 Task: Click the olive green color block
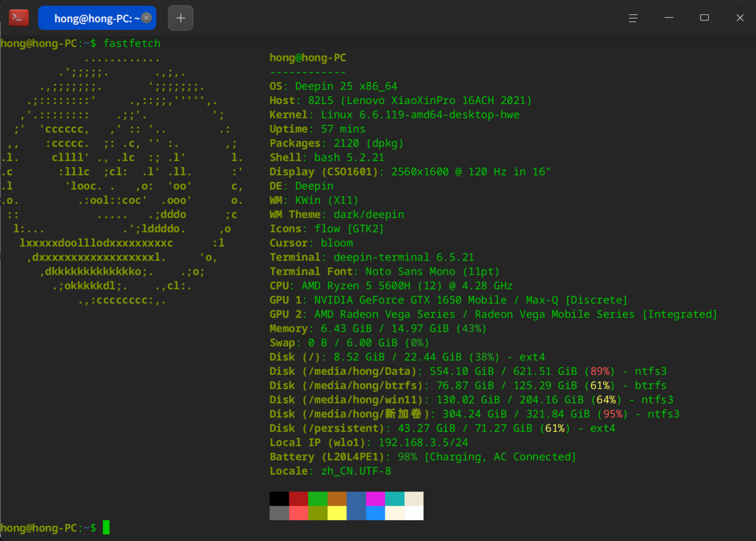(318, 513)
